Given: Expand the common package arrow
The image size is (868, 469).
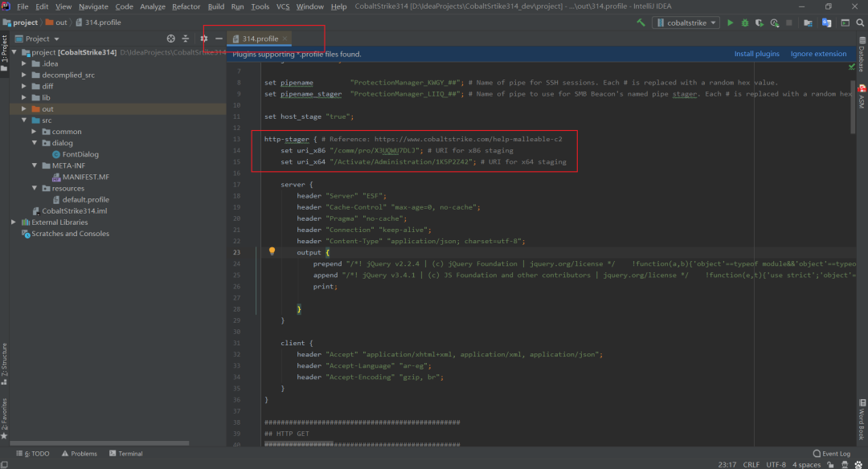Looking at the screenshot, I should (x=35, y=132).
